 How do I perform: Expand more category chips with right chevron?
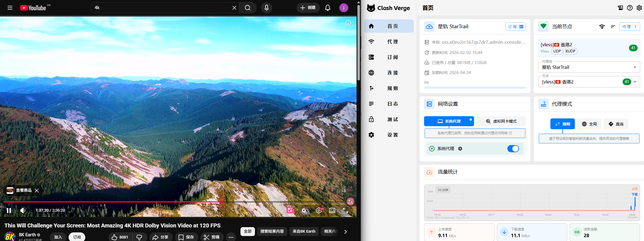345,232
